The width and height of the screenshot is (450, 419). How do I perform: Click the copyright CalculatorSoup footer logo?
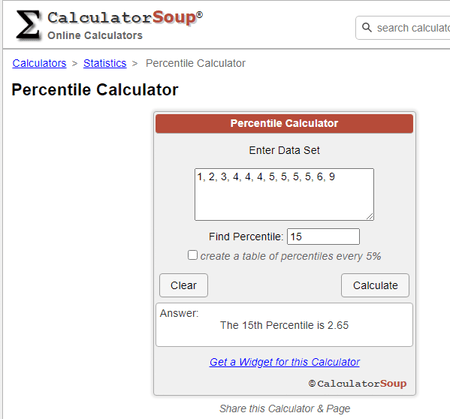click(357, 384)
